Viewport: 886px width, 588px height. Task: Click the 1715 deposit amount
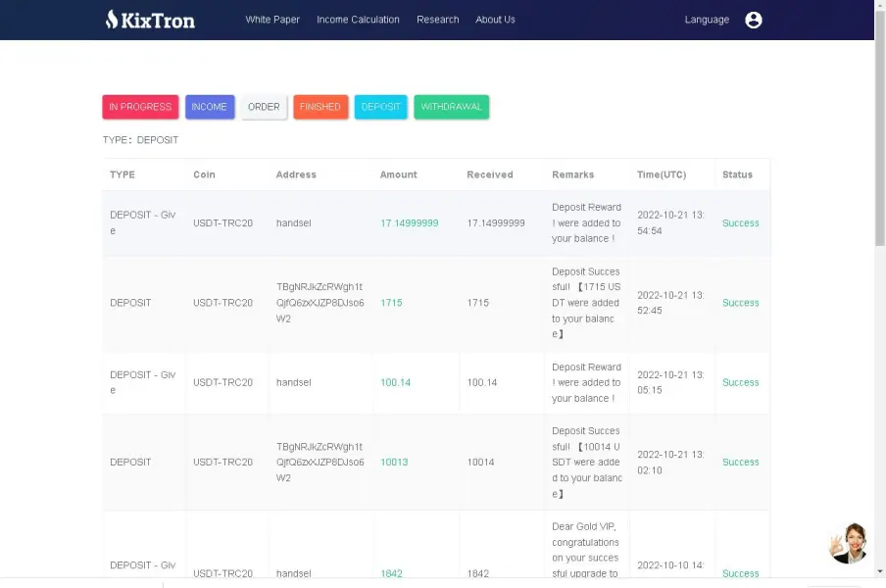(x=391, y=303)
